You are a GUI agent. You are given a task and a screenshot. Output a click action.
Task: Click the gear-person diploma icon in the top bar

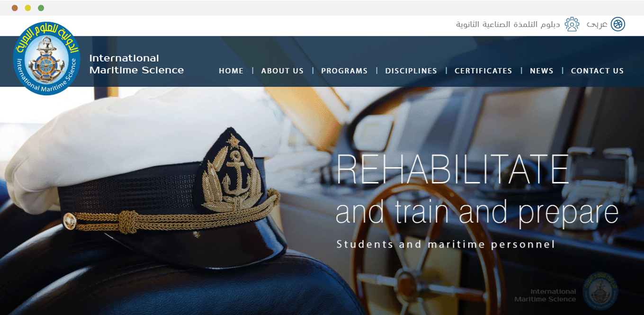pyautogui.click(x=572, y=24)
